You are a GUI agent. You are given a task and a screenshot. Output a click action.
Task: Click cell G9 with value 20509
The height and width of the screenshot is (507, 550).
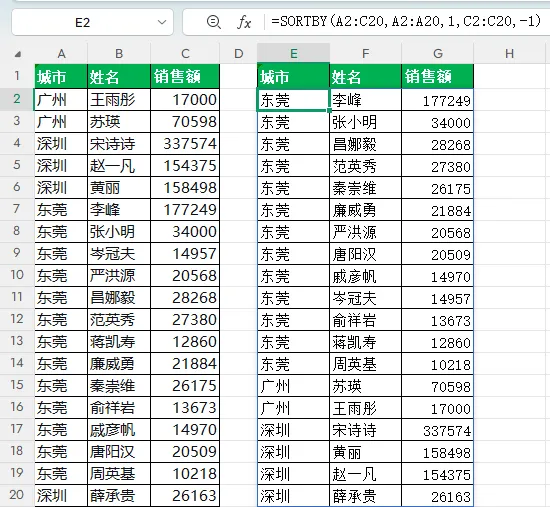point(438,254)
